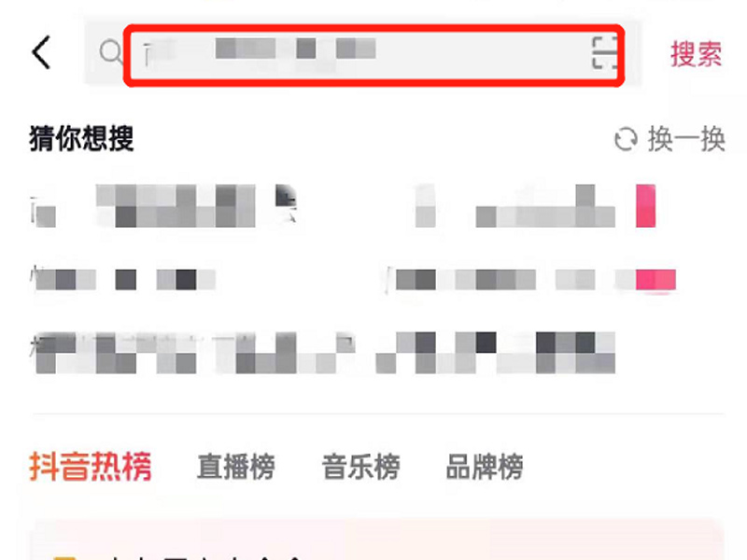Open the first-row left suggestion under 猜你想搜
The image size is (747, 560).
point(163,205)
